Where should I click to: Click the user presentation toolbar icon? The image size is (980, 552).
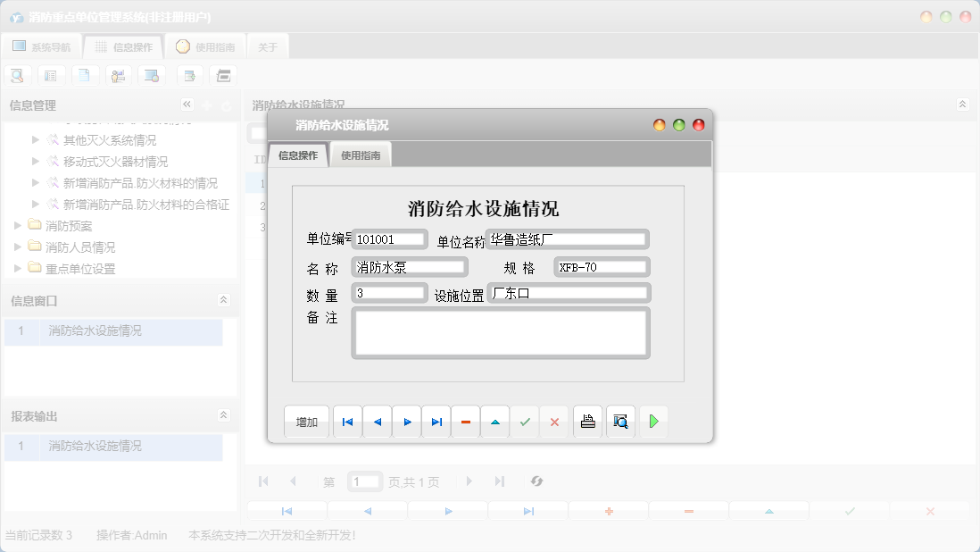click(118, 75)
